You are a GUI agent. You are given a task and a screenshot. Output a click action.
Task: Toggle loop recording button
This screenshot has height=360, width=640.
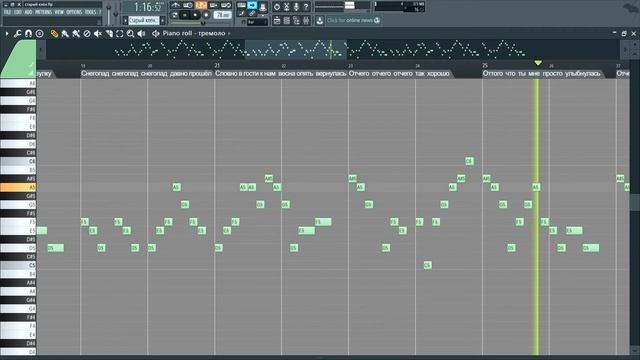(x=226, y=5)
